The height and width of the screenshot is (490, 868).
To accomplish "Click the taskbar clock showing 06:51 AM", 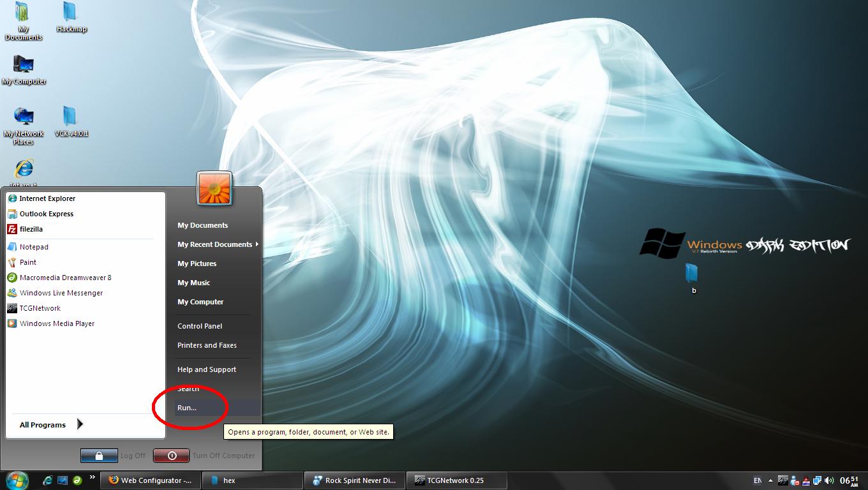I will click(x=849, y=480).
